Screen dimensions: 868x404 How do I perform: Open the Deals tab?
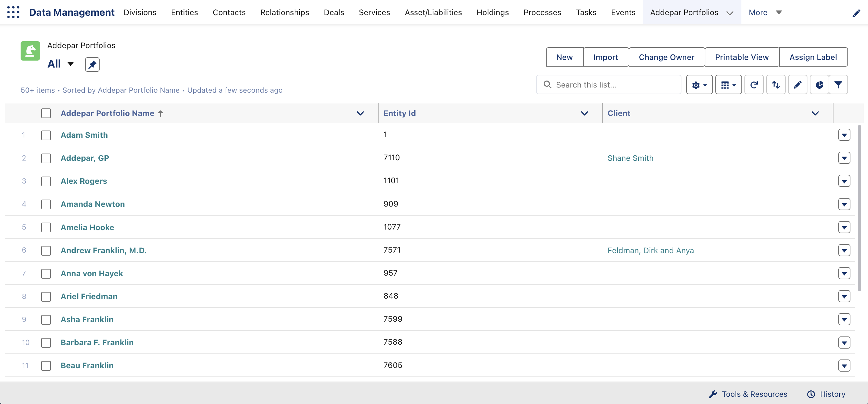pos(334,12)
